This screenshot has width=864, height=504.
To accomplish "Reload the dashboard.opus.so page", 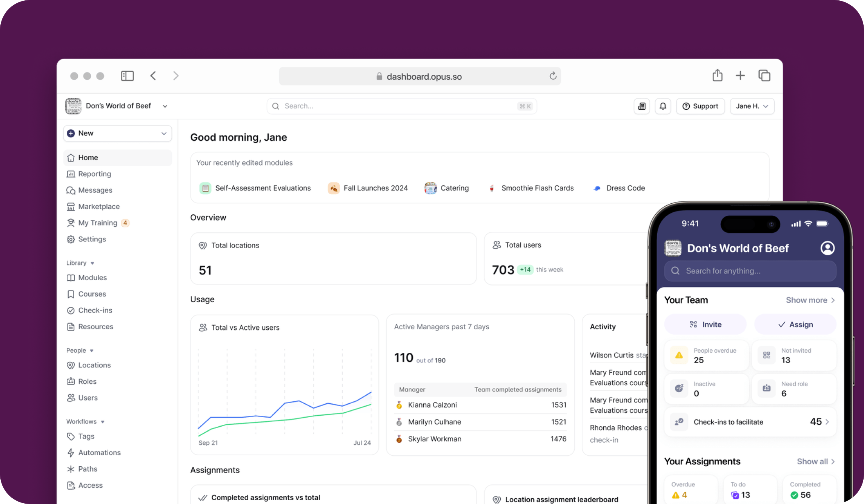I will [x=553, y=76].
